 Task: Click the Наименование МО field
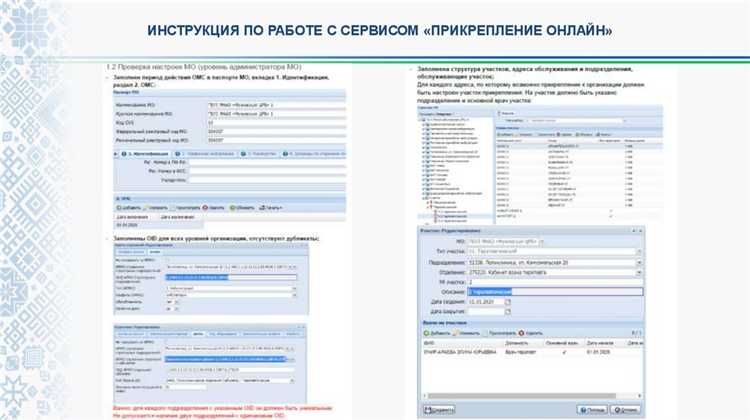tap(276, 105)
